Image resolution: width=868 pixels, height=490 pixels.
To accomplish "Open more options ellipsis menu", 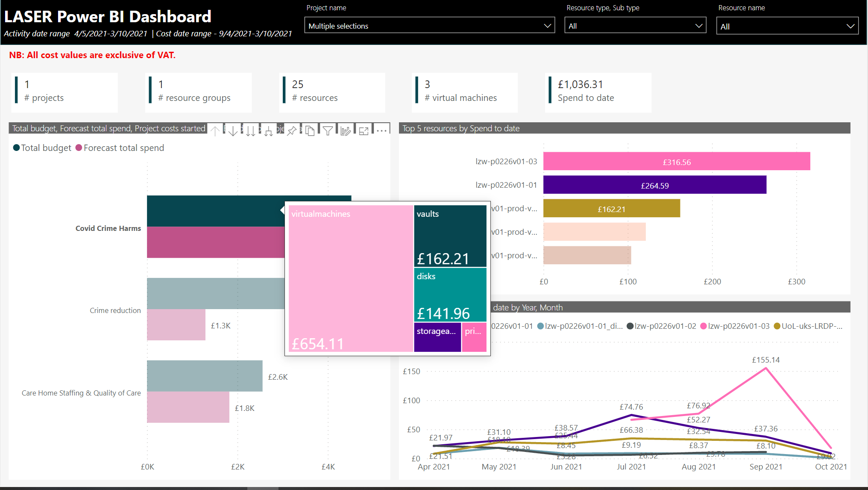I will [381, 130].
